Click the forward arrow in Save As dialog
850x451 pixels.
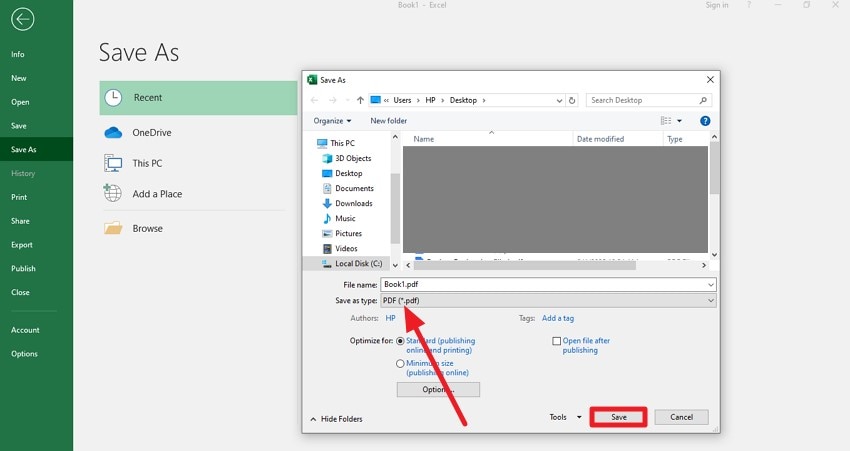point(332,100)
